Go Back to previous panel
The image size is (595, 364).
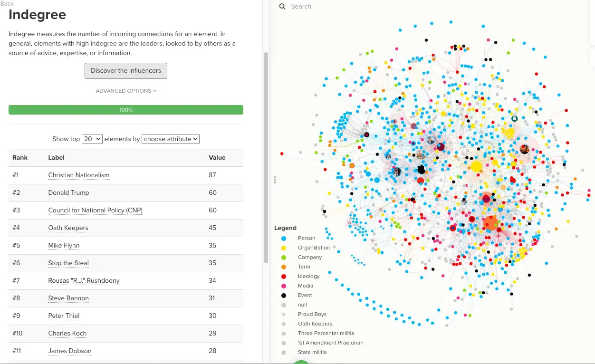coord(7,3)
